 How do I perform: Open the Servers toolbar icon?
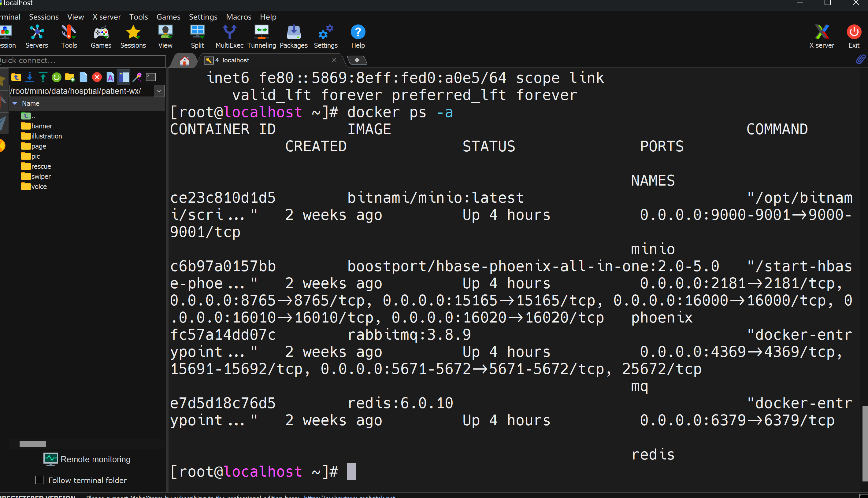click(x=37, y=36)
